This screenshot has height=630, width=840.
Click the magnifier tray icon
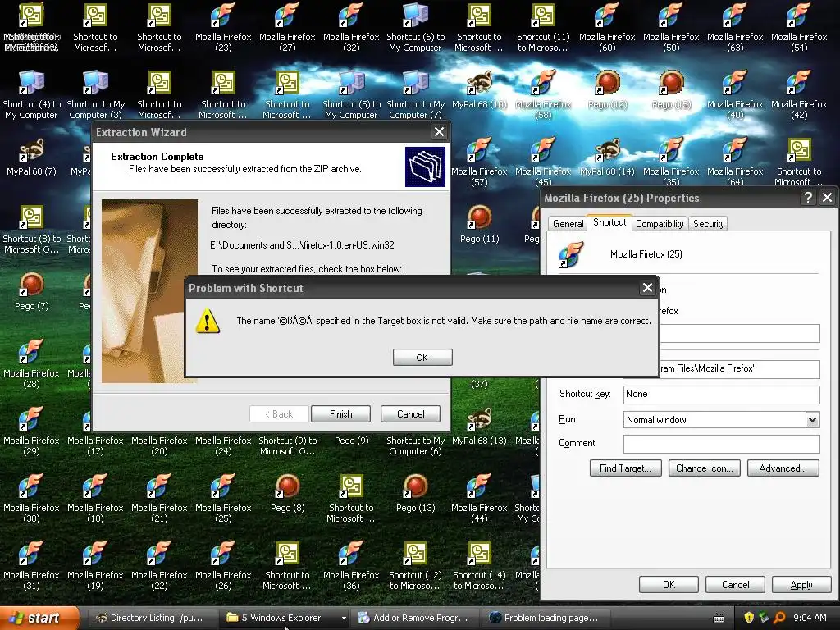point(779,619)
